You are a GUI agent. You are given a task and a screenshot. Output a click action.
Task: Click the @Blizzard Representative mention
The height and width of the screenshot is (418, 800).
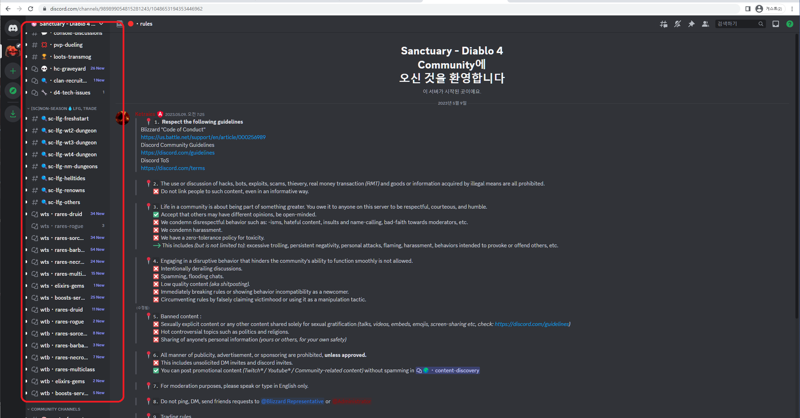(x=292, y=402)
